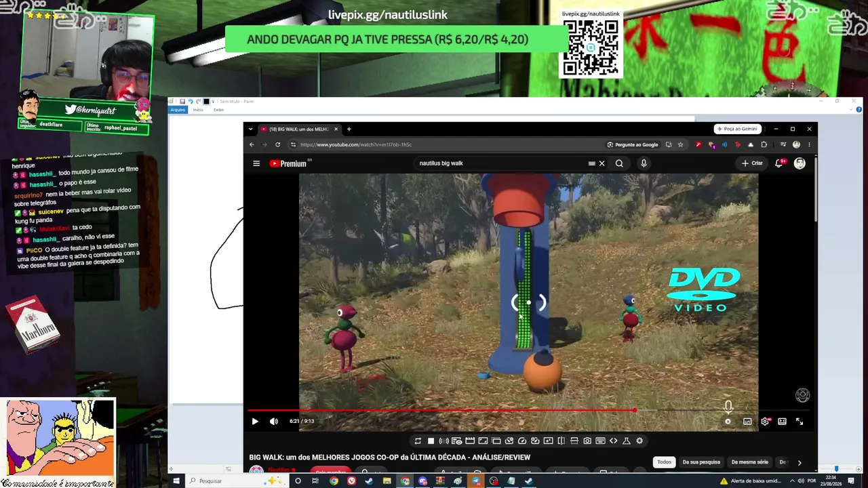Click the loop icon in extension toolbar
The height and width of the screenshot is (488, 868).
click(418, 441)
